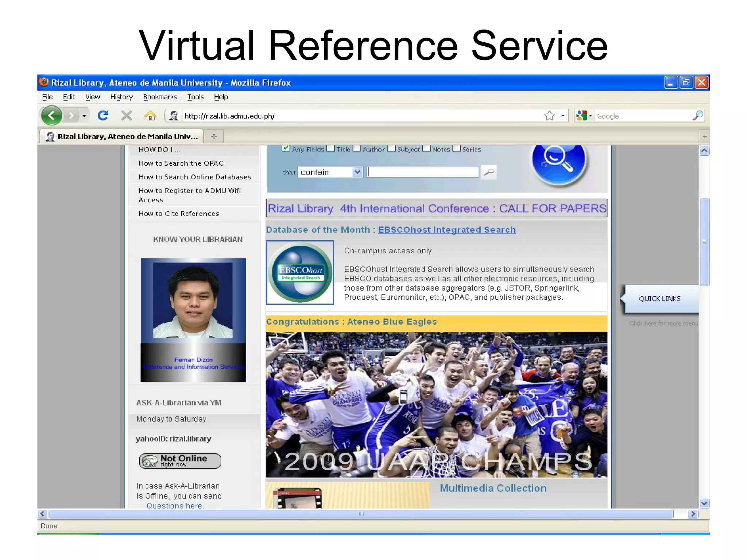Open How to Cite References
Screen dimensions: 747x560
(x=179, y=214)
